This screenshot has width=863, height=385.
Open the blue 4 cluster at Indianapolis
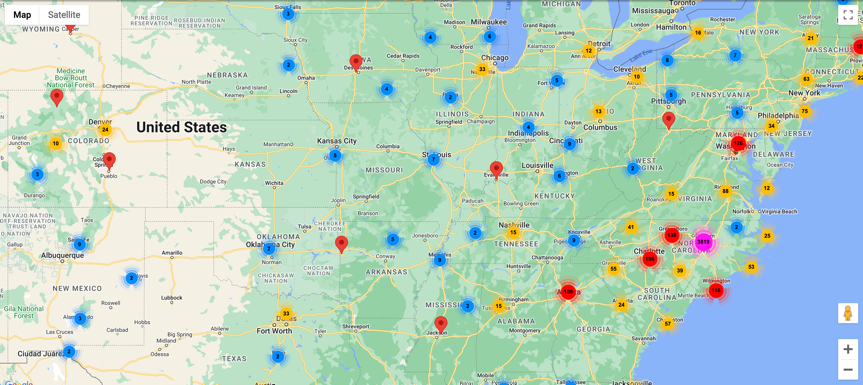[x=528, y=127]
